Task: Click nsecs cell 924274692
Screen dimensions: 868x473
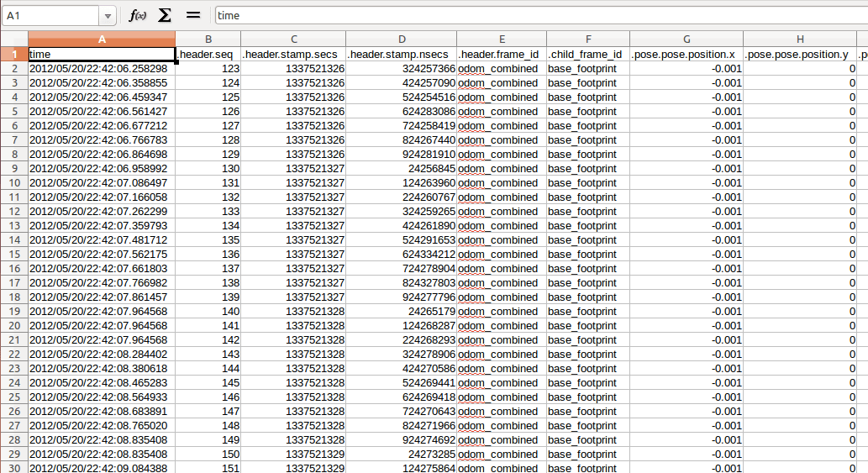Action: (x=402, y=439)
